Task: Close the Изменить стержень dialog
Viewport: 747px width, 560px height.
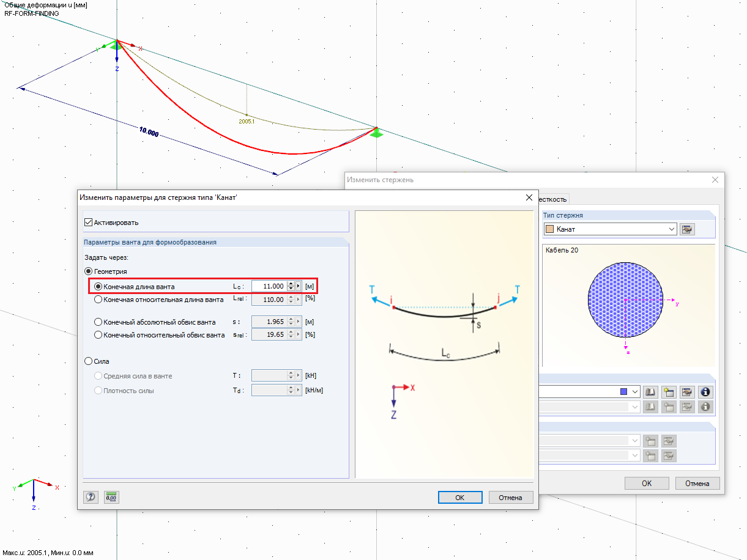Action: click(715, 180)
